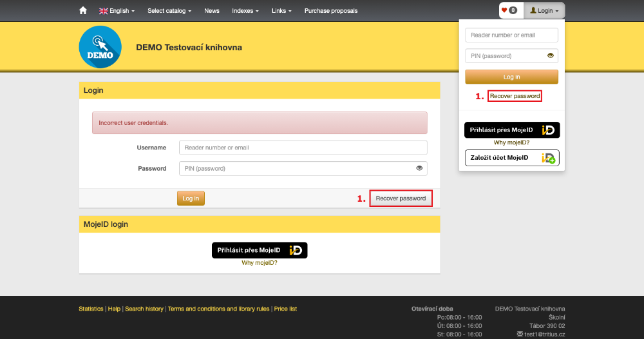The height and width of the screenshot is (339, 644).
Task: Focus the Password input in main form
Action: [303, 168]
